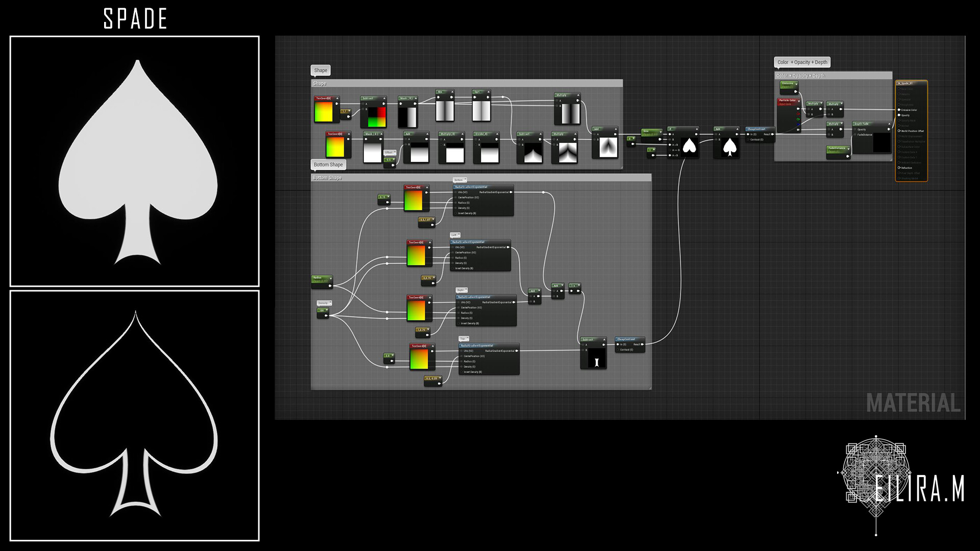Click the Refraction pin on the material node

tap(899, 168)
